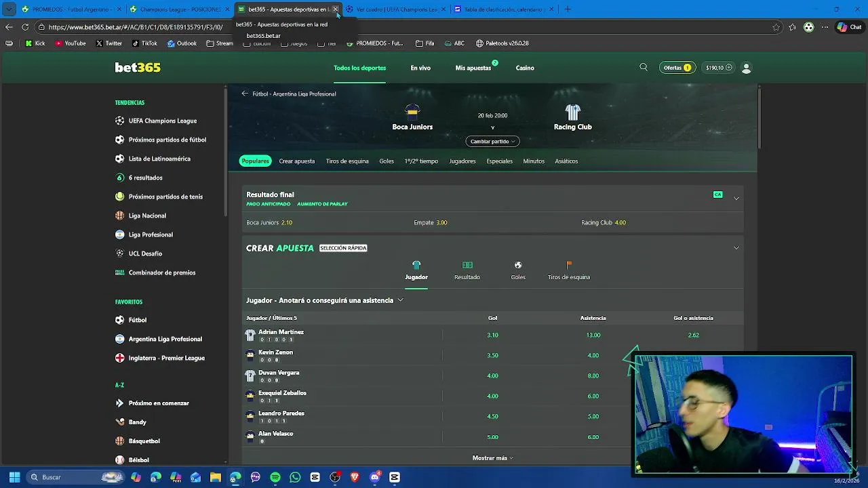Click the Inglaterra Premier League flag icon

[120, 358]
